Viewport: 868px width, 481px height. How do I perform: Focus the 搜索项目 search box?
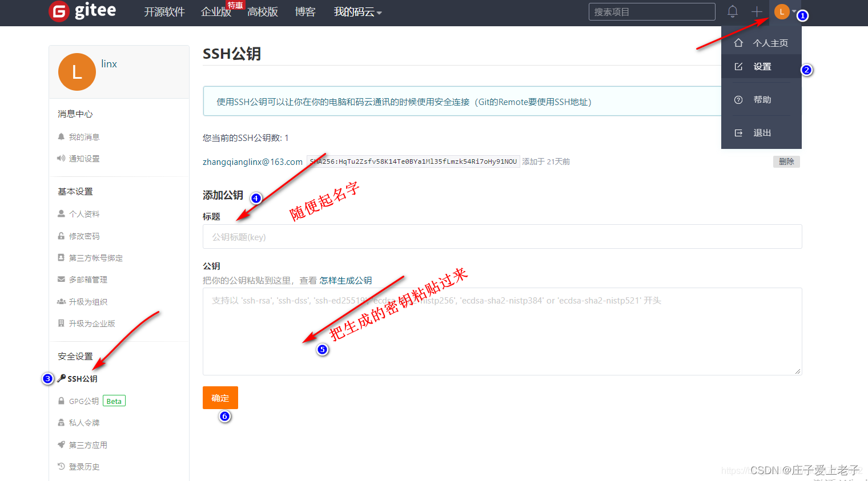point(652,11)
